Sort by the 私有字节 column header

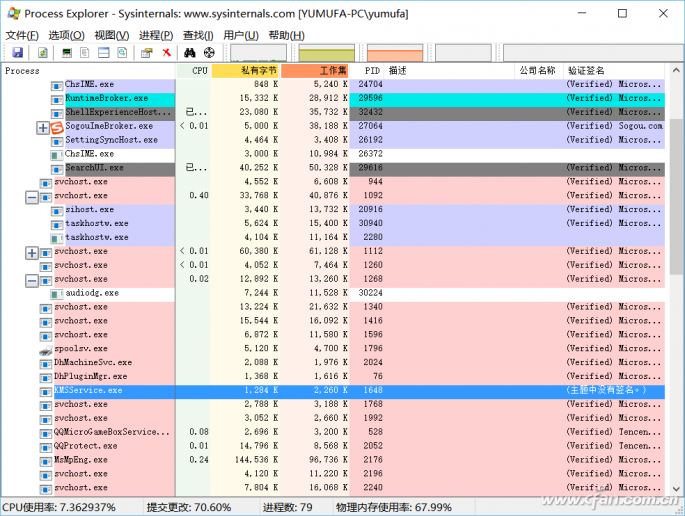pos(246,71)
